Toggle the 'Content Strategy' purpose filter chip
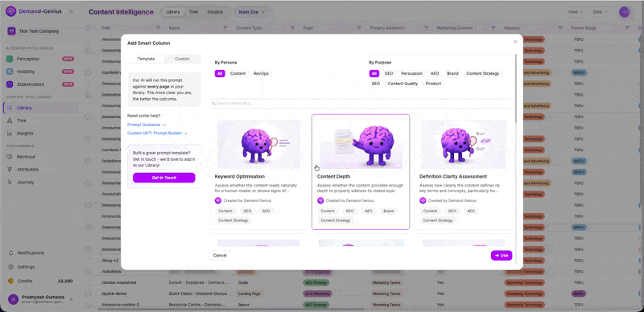The image size is (644, 312). click(x=482, y=73)
